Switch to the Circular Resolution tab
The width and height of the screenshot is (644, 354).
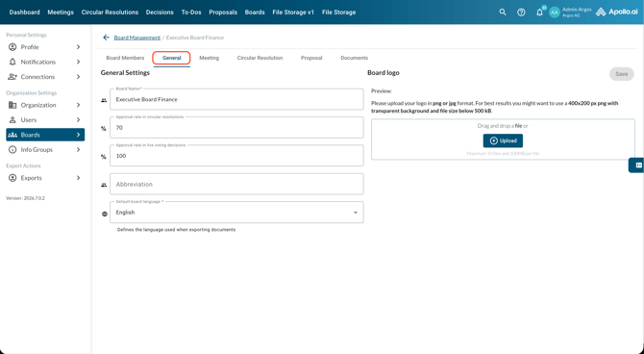point(260,58)
